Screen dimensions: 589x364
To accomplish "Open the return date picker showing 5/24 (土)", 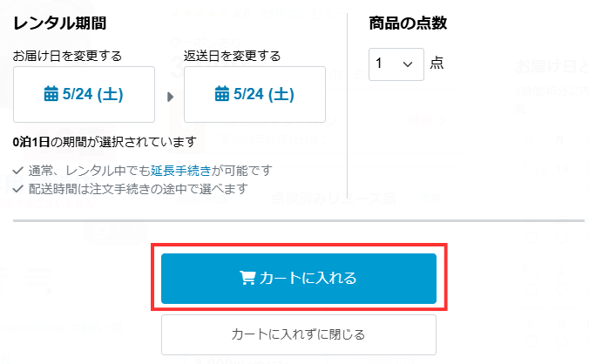I will [254, 94].
